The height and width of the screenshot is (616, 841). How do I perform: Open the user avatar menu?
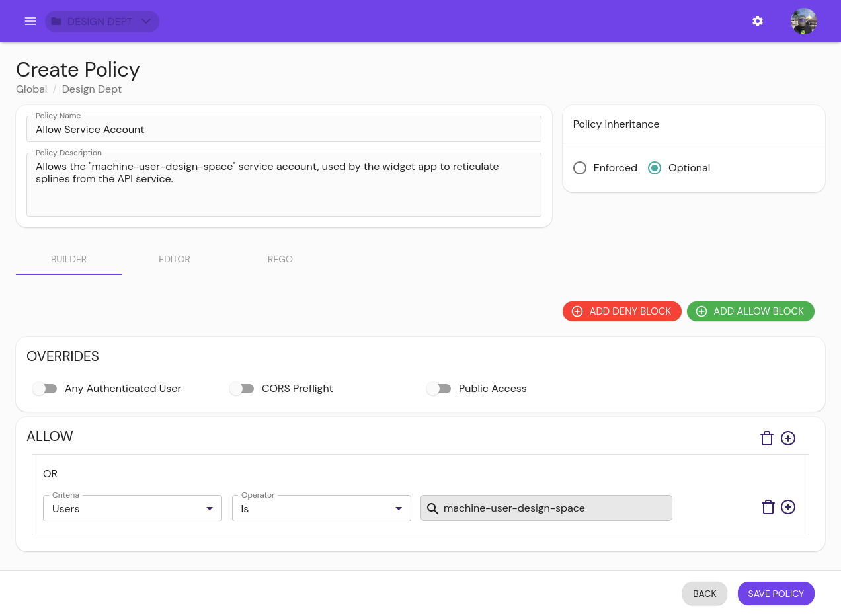point(804,21)
